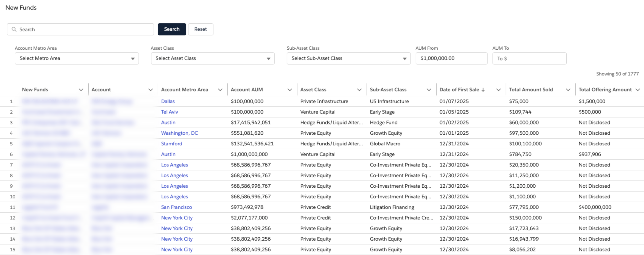Viewport: 644px width, 255px height.
Task: Open the Account AUM column chevron menu
Action: coord(290,90)
